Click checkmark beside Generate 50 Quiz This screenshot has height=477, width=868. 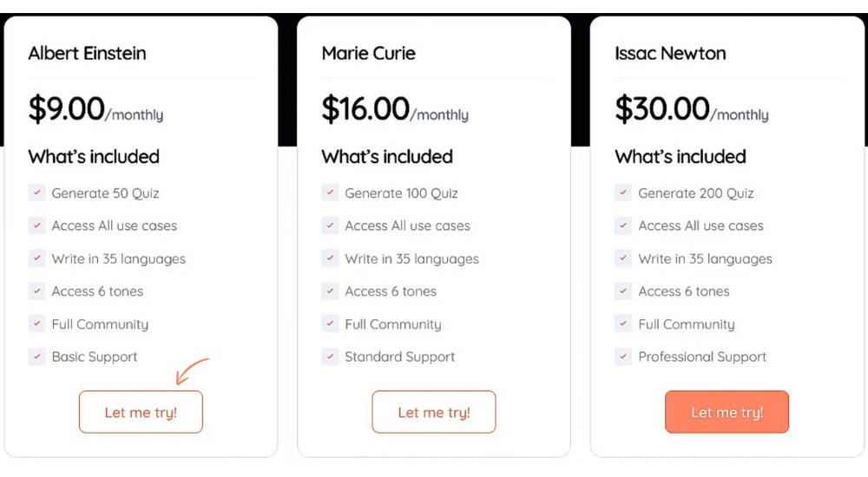(x=37, y=193)
